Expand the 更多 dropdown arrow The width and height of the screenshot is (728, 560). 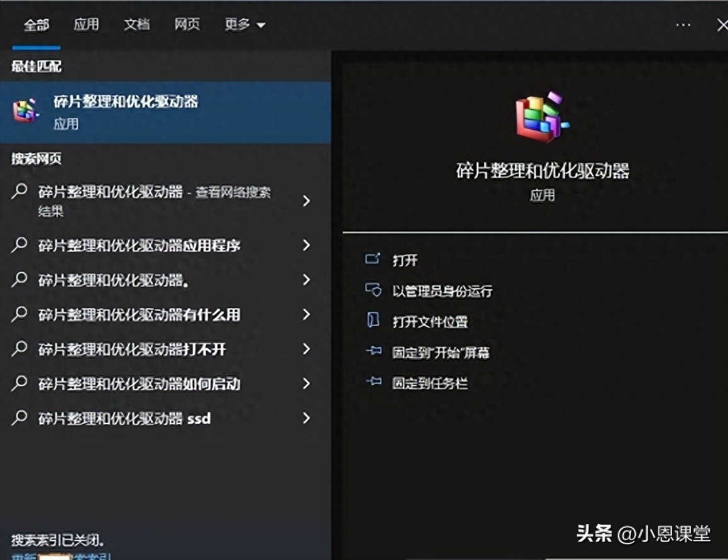point(260,25)
